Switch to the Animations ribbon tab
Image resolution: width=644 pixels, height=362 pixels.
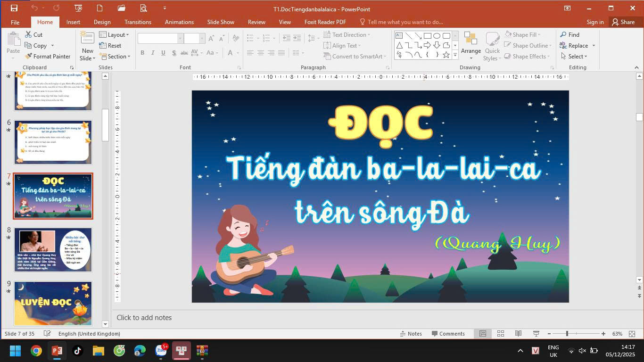pos(179,22)
